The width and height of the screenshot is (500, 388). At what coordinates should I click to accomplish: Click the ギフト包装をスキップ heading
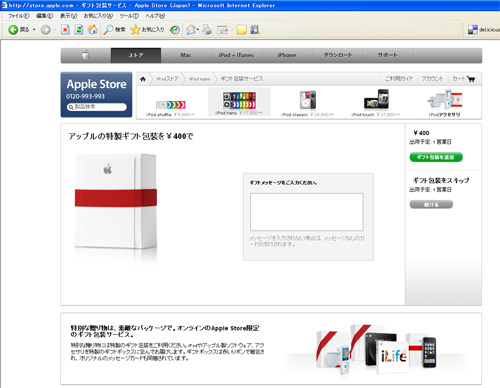coord(441,180)
